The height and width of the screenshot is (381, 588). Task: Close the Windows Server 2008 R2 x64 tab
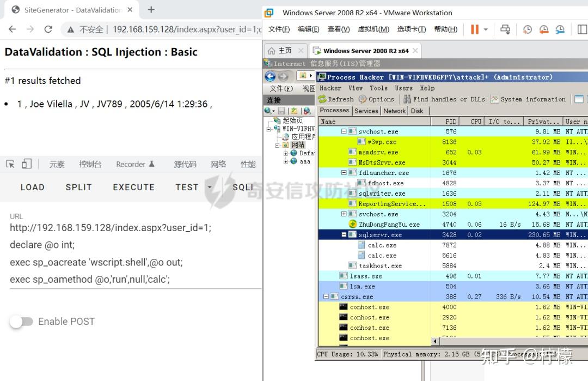click(x=415, y=50)
